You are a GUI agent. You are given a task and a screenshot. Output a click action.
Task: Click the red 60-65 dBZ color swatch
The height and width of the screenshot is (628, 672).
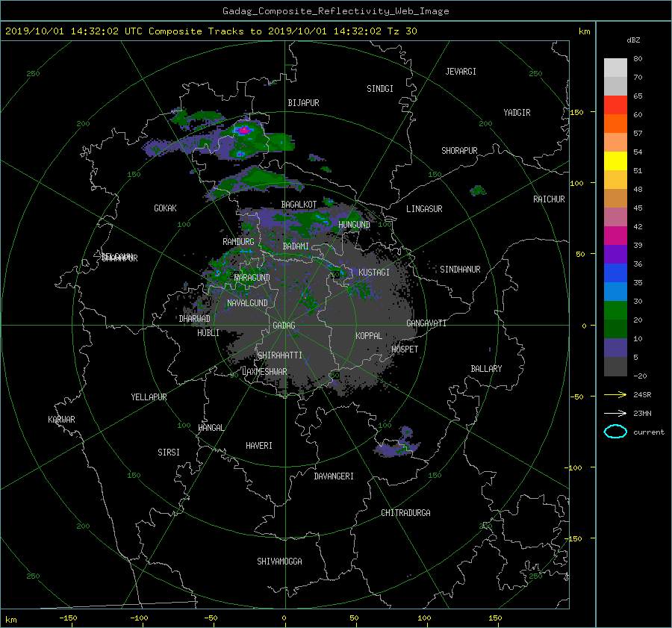pos(615,105)
